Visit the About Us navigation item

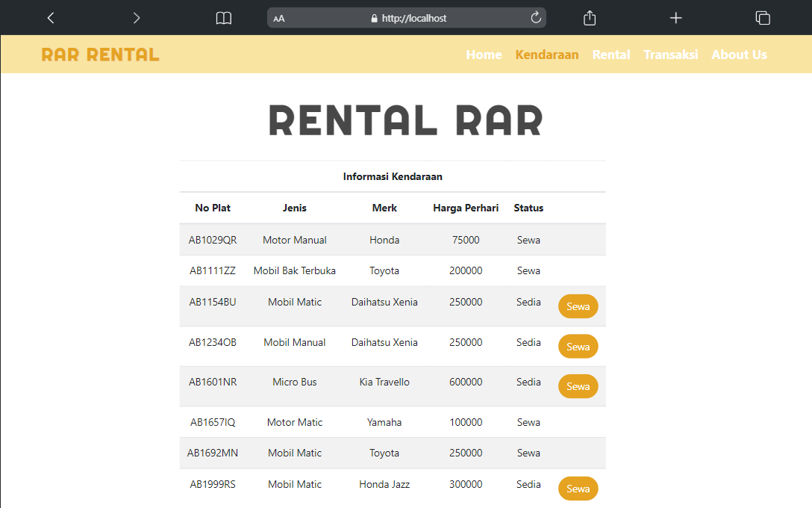coord(739,55)
